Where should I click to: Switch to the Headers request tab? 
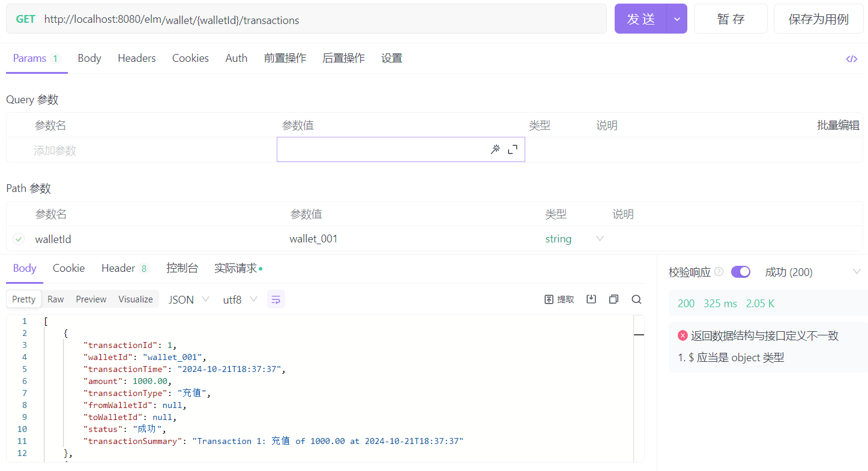(136, 58)
